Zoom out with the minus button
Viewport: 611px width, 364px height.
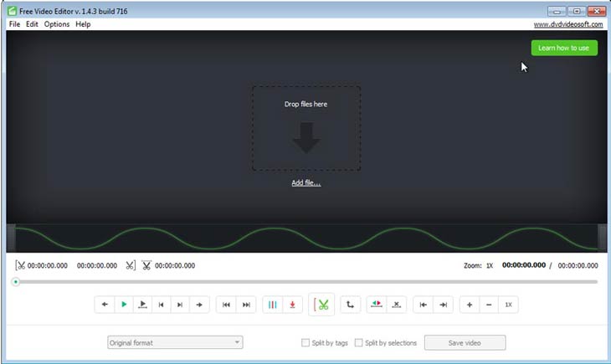pos(489,305)
